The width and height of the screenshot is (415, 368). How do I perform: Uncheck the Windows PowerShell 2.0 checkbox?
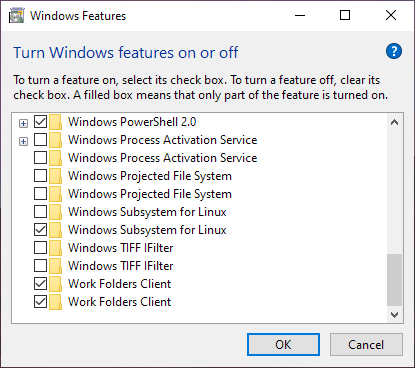coord(41,122)
